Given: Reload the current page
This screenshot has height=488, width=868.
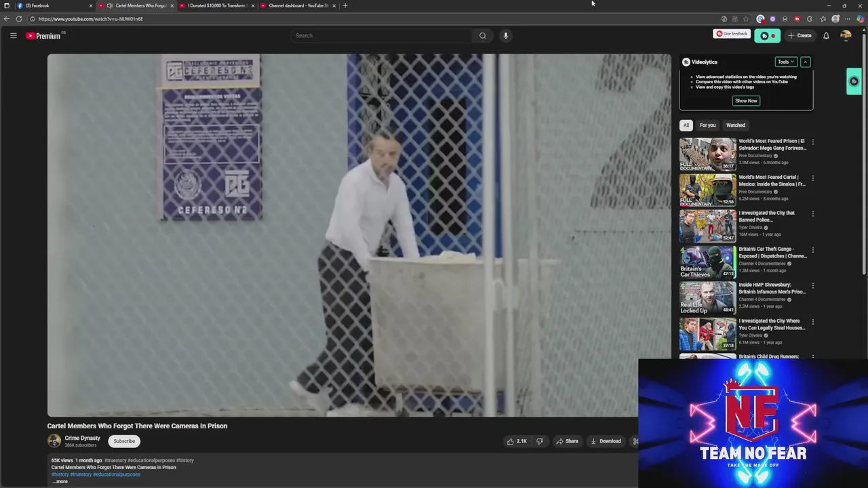Looking at the screenshot, I should tap(19, 19).
